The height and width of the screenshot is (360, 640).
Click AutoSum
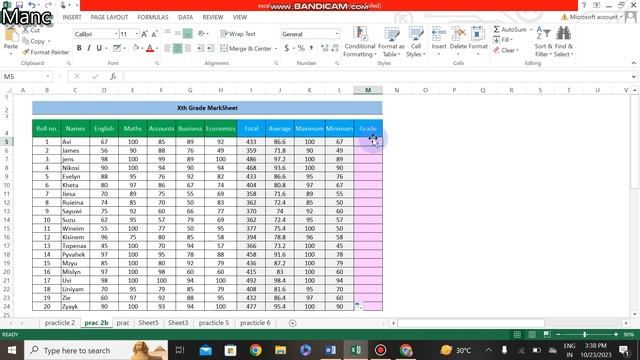tap(509, 30)
